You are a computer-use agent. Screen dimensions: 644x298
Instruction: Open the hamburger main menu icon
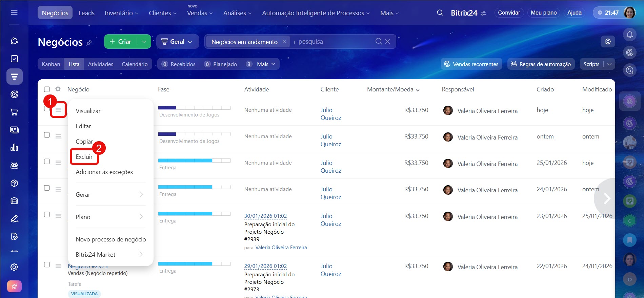[14, 13]
